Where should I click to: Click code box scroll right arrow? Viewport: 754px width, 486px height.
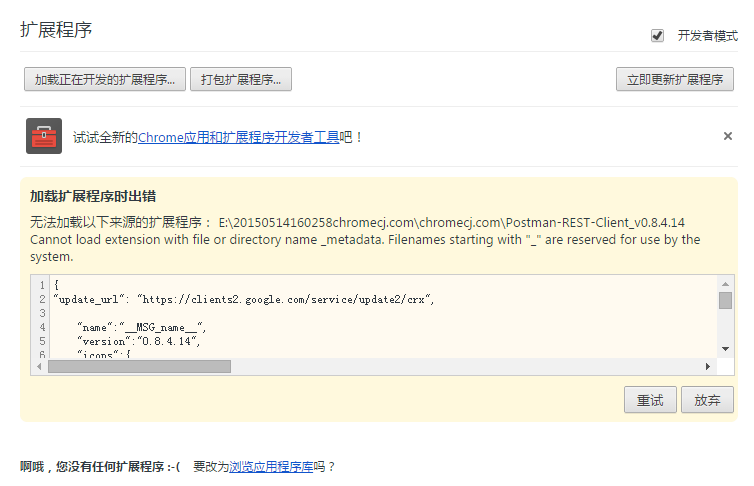[708, 367]
